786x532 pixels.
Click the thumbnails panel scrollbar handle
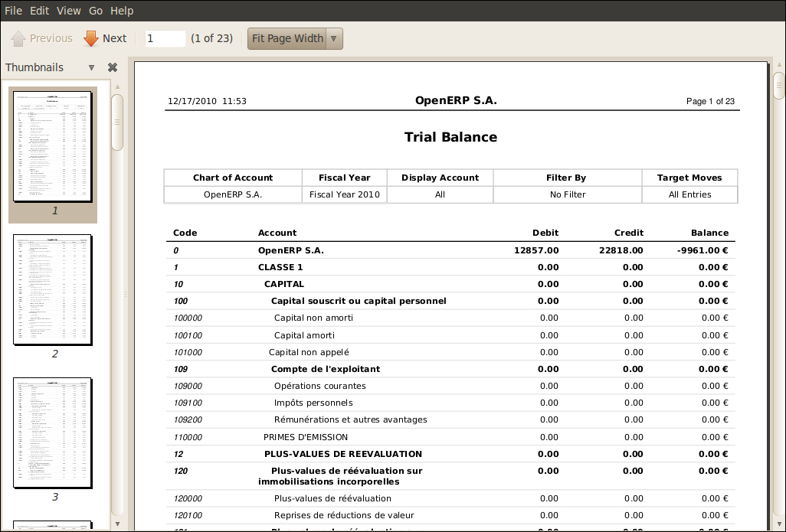click(117, 121)
